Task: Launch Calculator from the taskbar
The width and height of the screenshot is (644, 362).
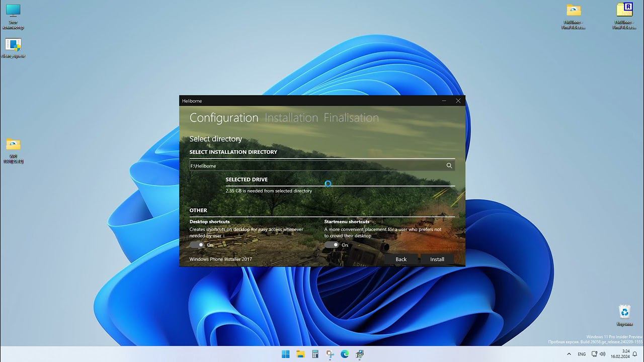Action: click(x=315, y=354)
